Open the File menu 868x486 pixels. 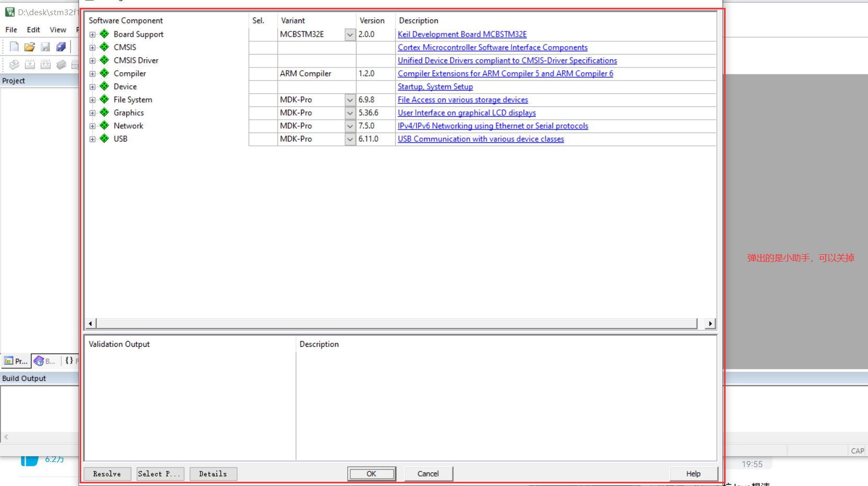(11, 30)
